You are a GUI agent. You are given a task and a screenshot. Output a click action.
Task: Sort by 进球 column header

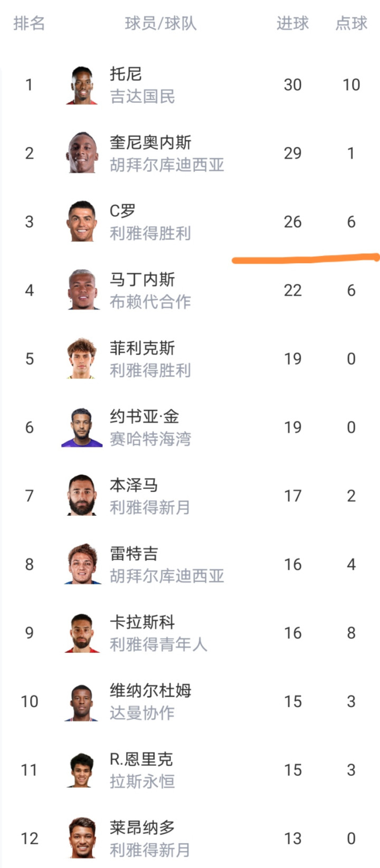(292, 23)
